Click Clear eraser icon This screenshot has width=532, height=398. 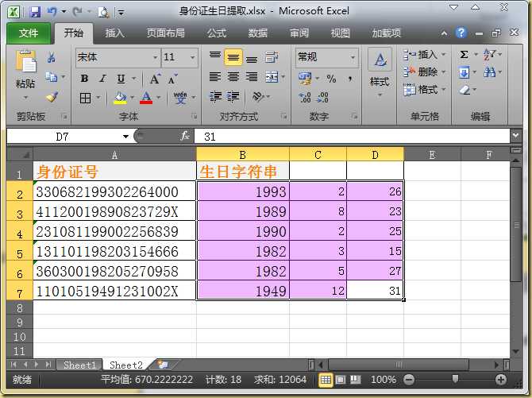point(464,90)
